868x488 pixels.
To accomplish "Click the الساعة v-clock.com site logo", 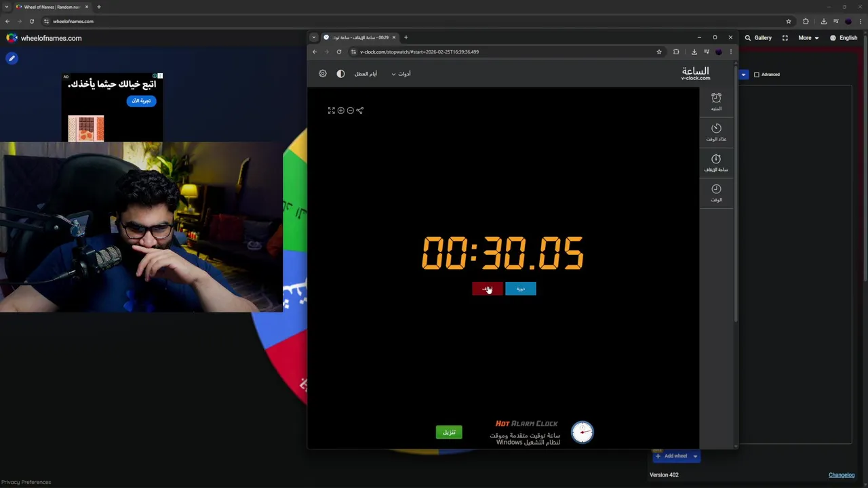I will point(695,73).
